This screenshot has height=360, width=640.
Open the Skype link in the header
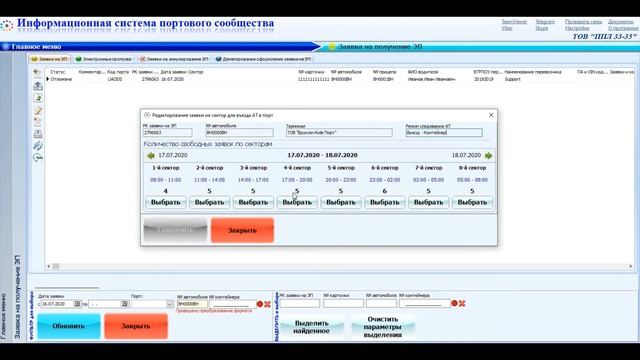tap(541, 29)
